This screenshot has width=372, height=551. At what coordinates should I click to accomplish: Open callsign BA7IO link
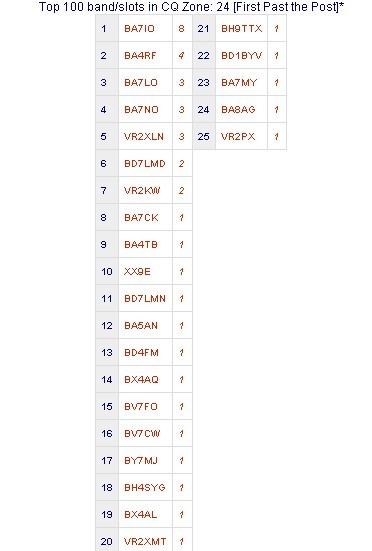pyautogui.click(x=139, y=29)
